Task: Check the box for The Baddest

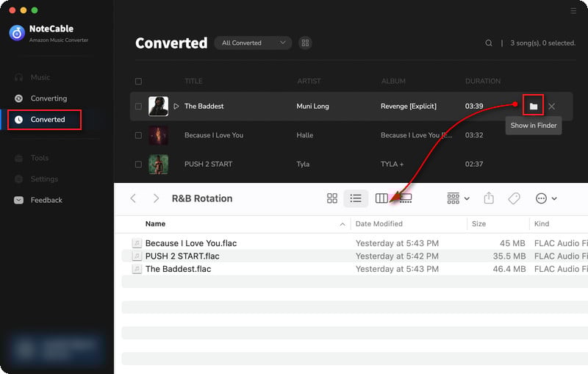Action: 138,106
